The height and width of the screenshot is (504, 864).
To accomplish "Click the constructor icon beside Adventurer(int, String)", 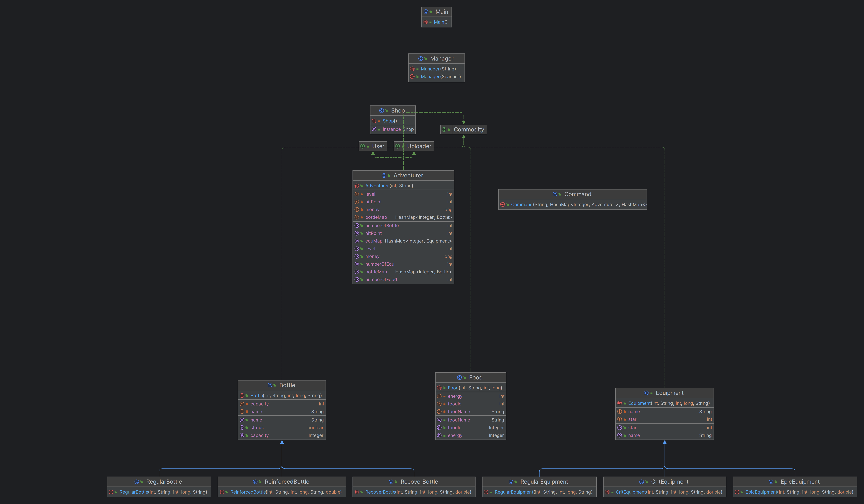I will (x=357, y=186).
